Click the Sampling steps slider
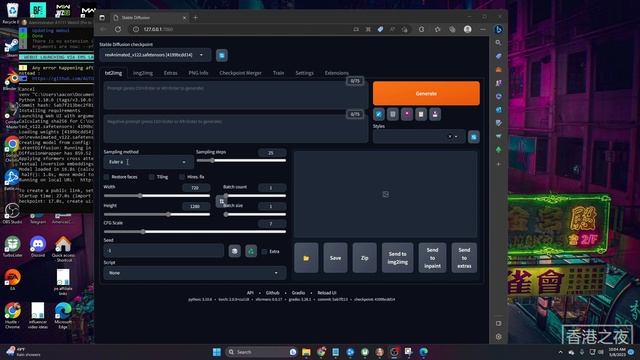 241,160
